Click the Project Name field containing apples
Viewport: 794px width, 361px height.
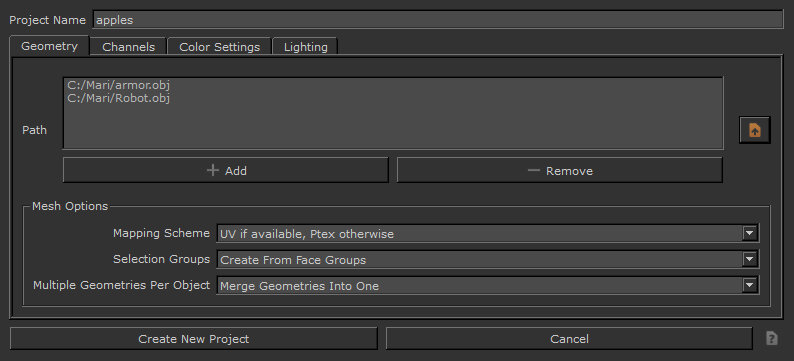[439, 20]
